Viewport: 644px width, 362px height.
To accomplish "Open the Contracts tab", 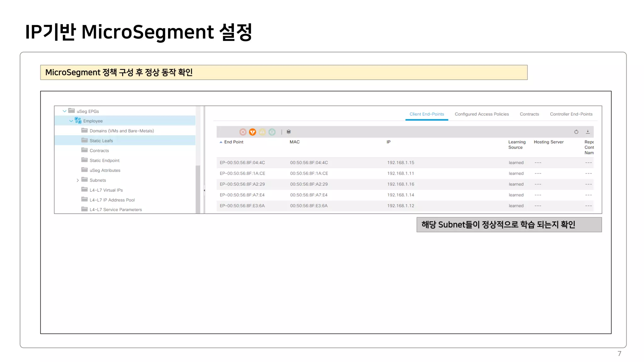I will [529, 114].
